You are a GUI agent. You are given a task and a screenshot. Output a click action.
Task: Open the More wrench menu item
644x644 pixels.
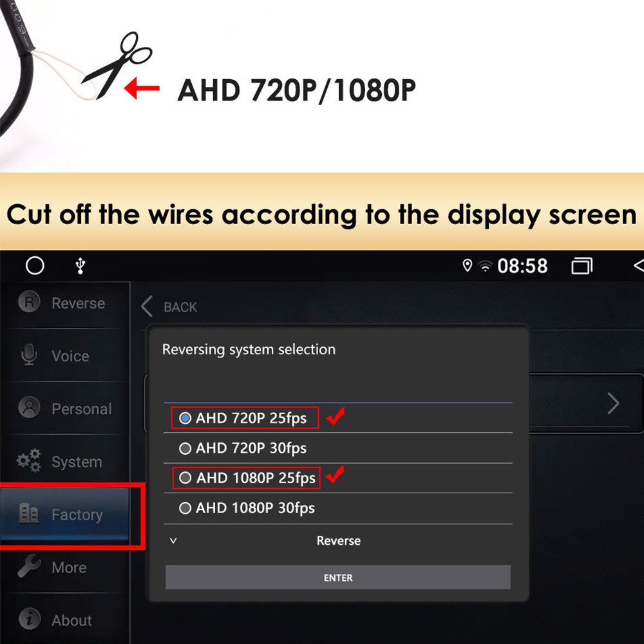click(x=65, y=567)
